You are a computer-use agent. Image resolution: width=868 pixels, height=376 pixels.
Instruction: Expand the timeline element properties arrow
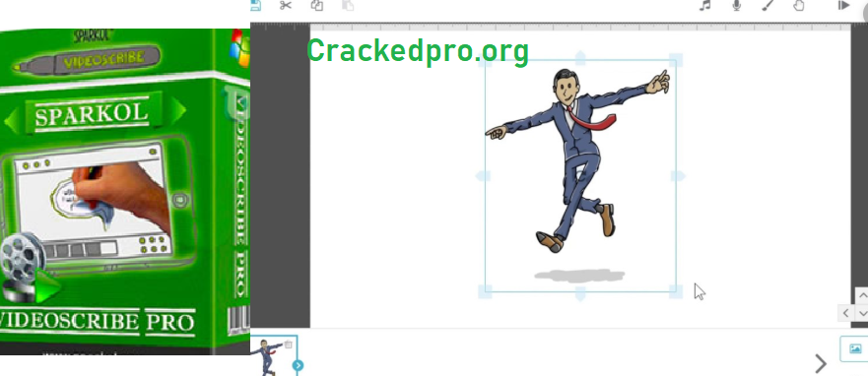pyautogui.click(x=298, y=365)
